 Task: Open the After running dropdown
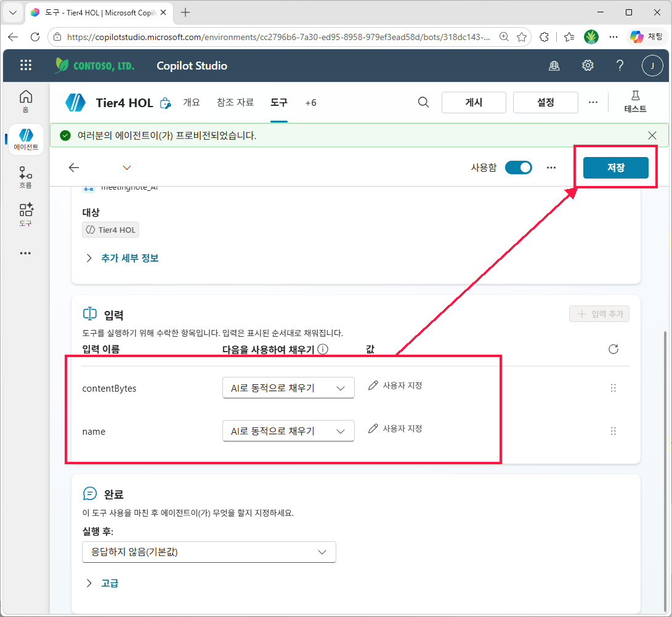pyautogui.click(x=209, y=552)
